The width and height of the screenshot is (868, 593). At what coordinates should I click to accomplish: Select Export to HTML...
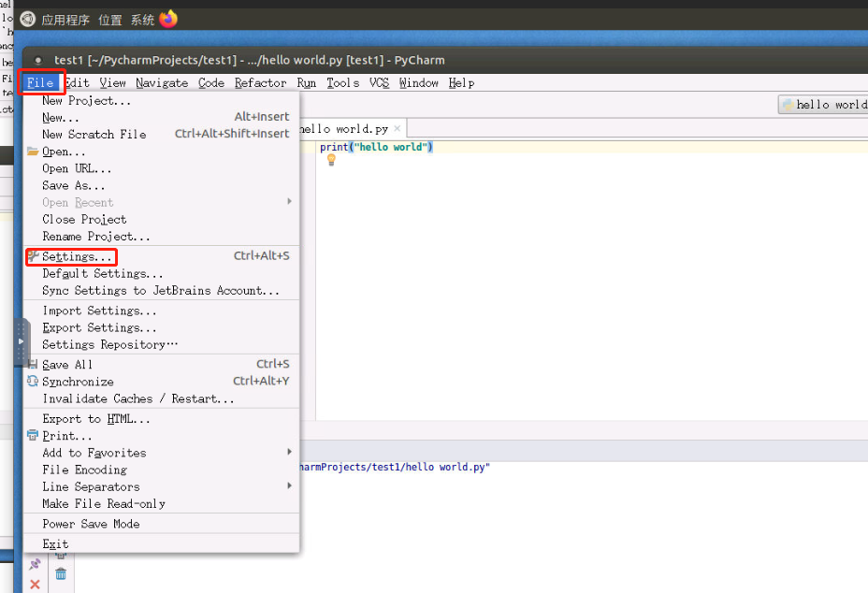coord(162,419)
